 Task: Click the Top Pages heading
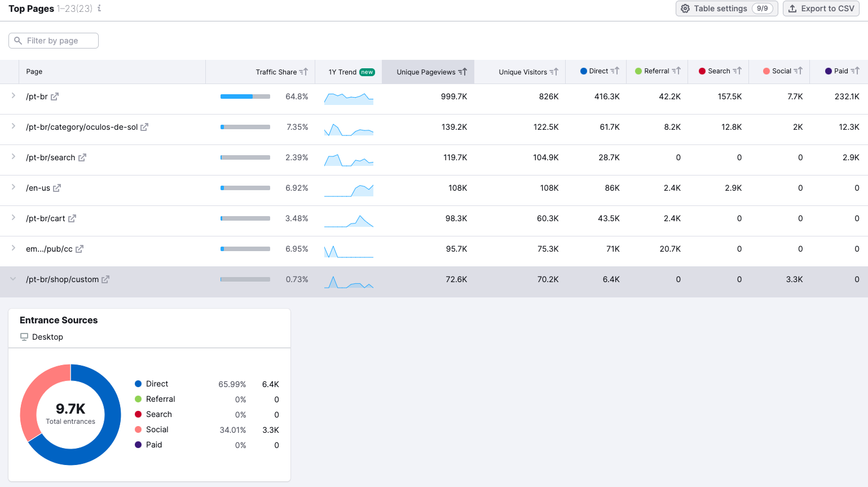click(x=31, y=8)
